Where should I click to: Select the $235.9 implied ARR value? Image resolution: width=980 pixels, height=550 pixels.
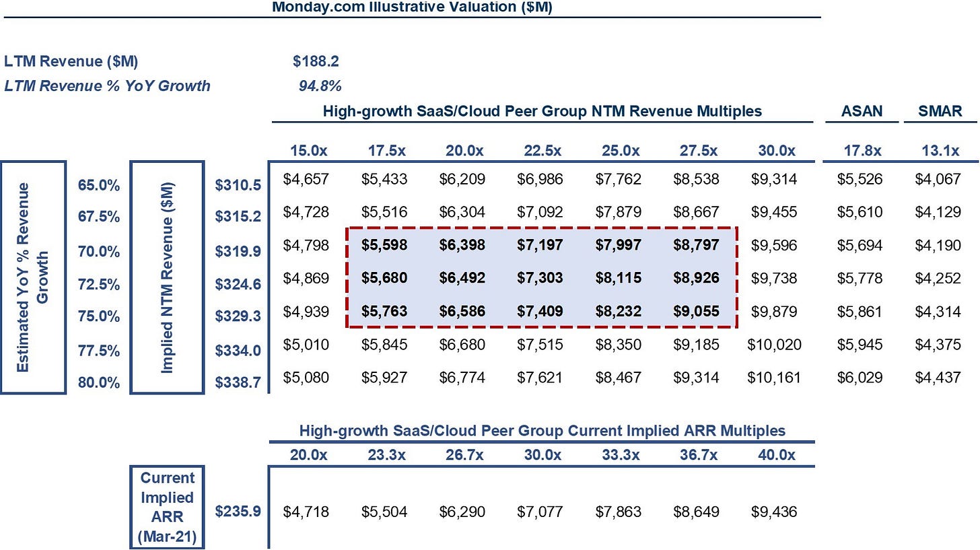coord(238,511)
